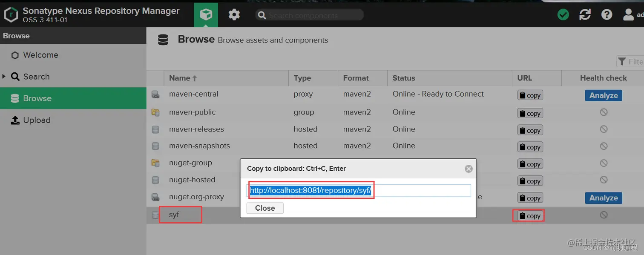
Task: Click nuget-hosted health check unavailable icon
Action: click(604, 180)
